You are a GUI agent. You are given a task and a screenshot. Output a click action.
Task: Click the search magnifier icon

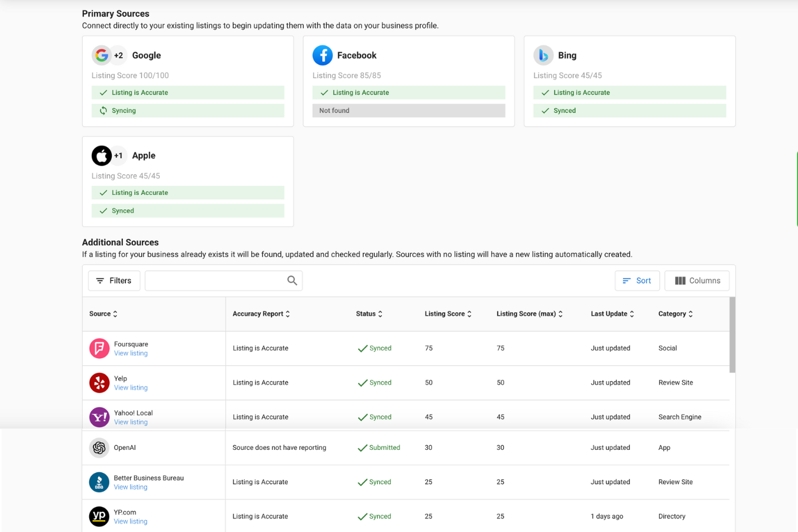point(292,280)
